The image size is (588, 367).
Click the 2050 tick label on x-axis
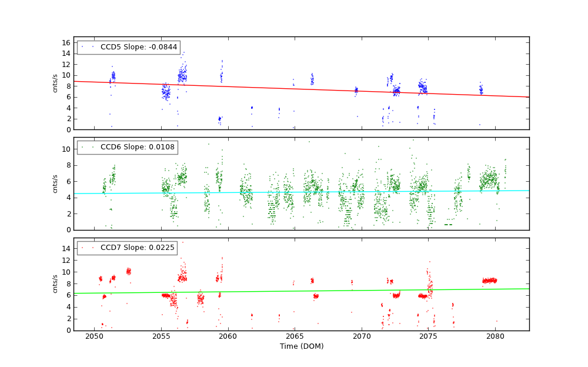[x=94, y=337]
